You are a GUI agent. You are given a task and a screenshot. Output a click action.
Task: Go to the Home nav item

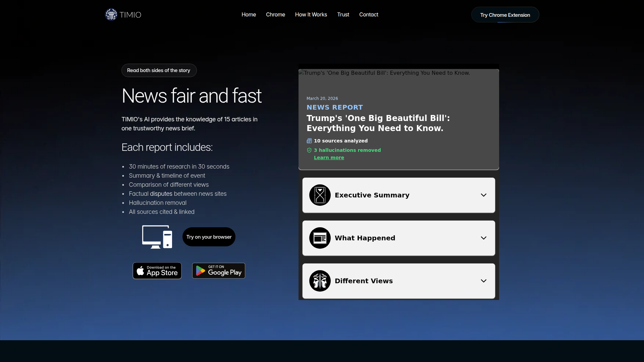[249, 14]
